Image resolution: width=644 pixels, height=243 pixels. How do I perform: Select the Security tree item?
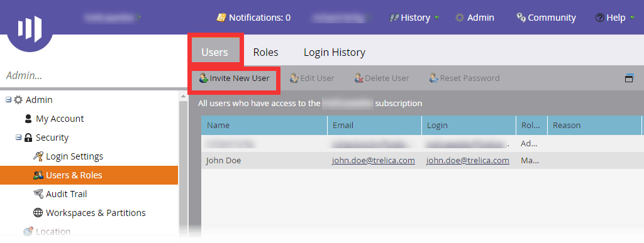(x=52, y=138)
